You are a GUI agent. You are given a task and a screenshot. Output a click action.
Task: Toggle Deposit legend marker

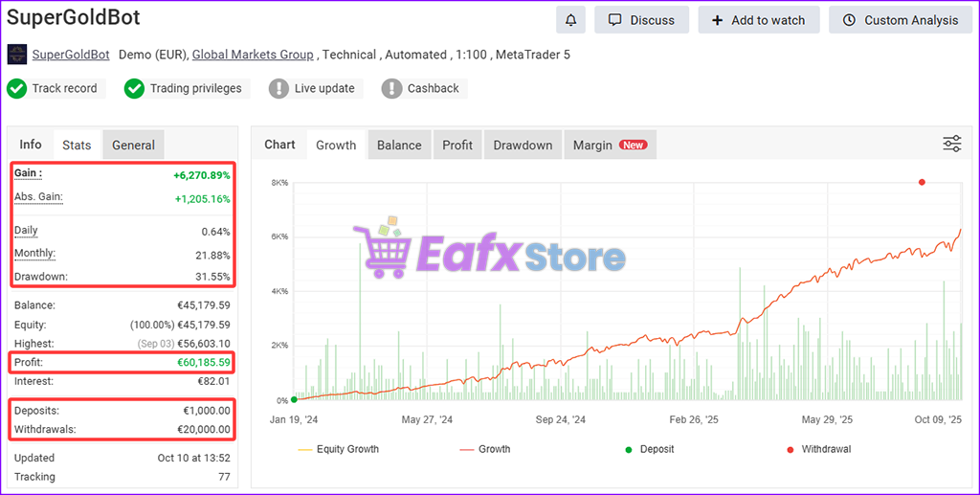click(x=650, y=449)
